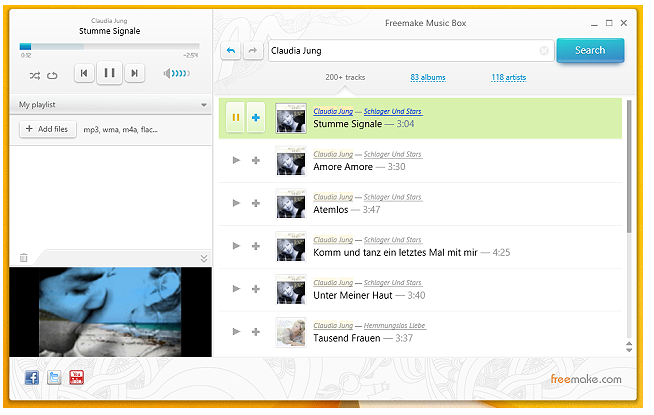Image resolution: width=654 pixels, height=415 pixels.
Task: Pause the current track in player
Action: coord(109,73)
